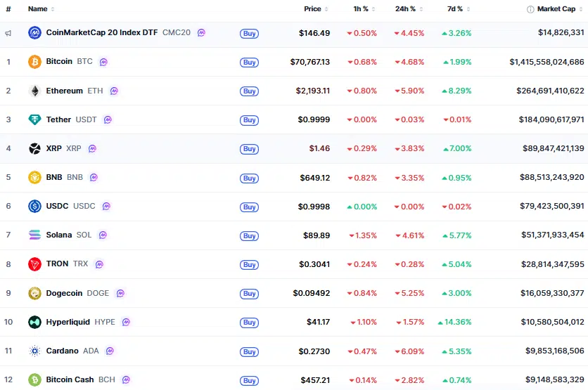Click TRON price $0.3041

(314, 264)
